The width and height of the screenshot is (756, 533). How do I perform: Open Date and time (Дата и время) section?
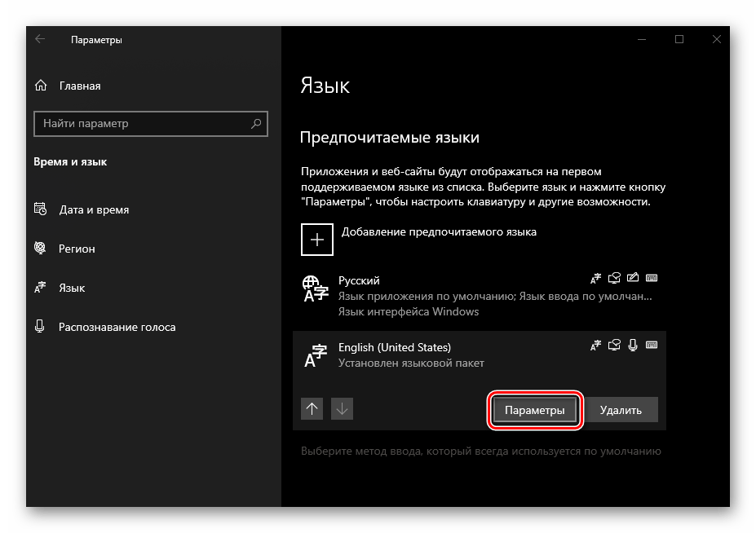point(94,209)
